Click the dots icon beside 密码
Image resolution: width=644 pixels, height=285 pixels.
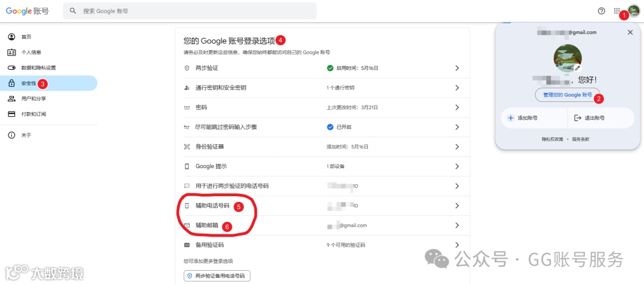coord(187,107)
